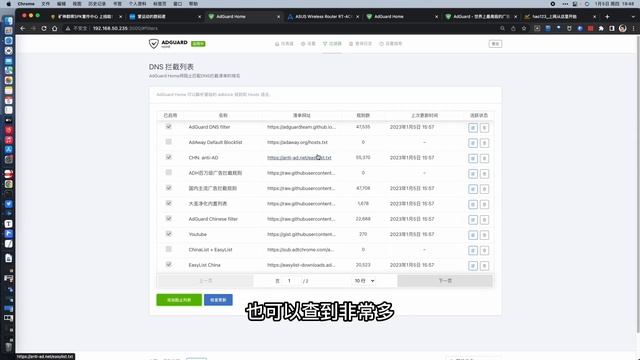Click the sign out button in header
This screenshot has height=360, width=640.
pyautogui.click(x=495, y=44)
